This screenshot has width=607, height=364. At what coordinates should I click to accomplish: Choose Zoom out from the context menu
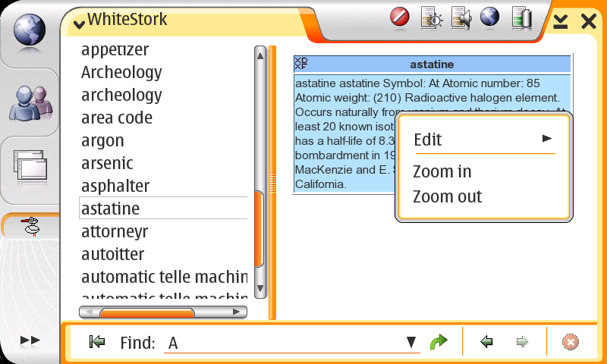[x=447, y=197]
